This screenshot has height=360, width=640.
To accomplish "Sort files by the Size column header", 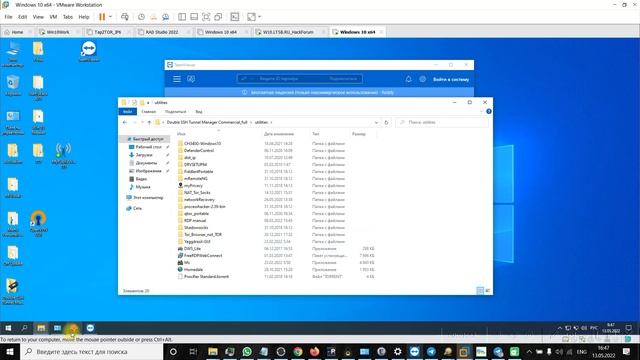I will [359, 134].
